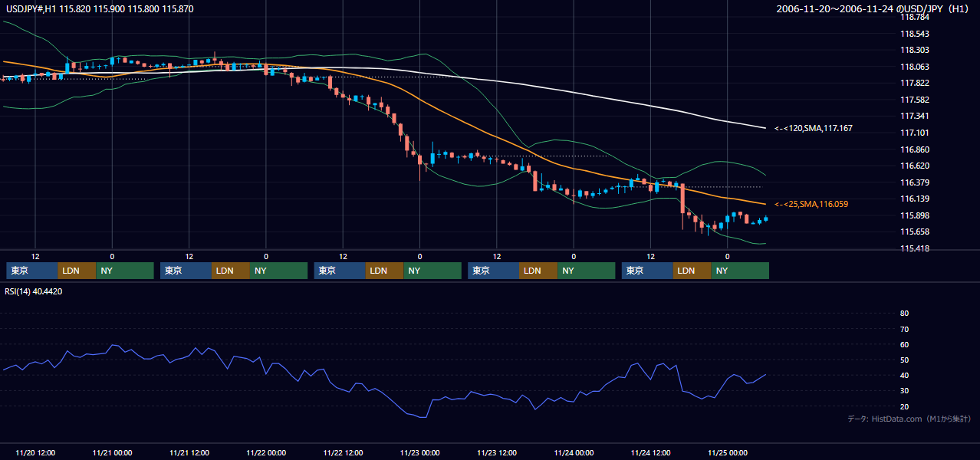Select price axis value 117.582
The width and height of the screenshot is (980, 460).
coord(915,100)
